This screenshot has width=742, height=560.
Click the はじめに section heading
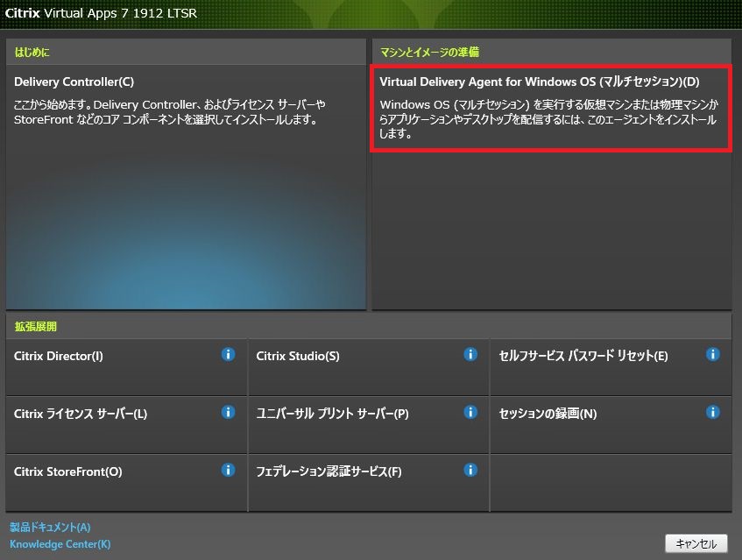click(32, 52)
